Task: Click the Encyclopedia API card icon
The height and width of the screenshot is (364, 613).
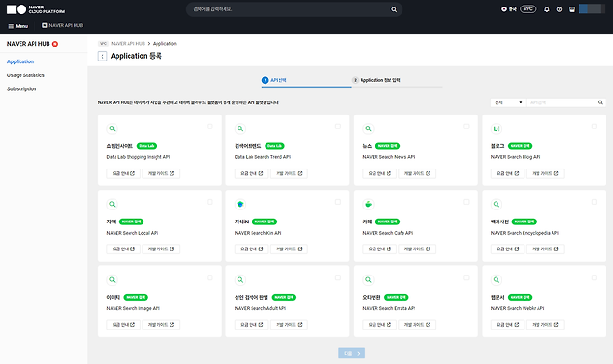Action: point(497,204)
